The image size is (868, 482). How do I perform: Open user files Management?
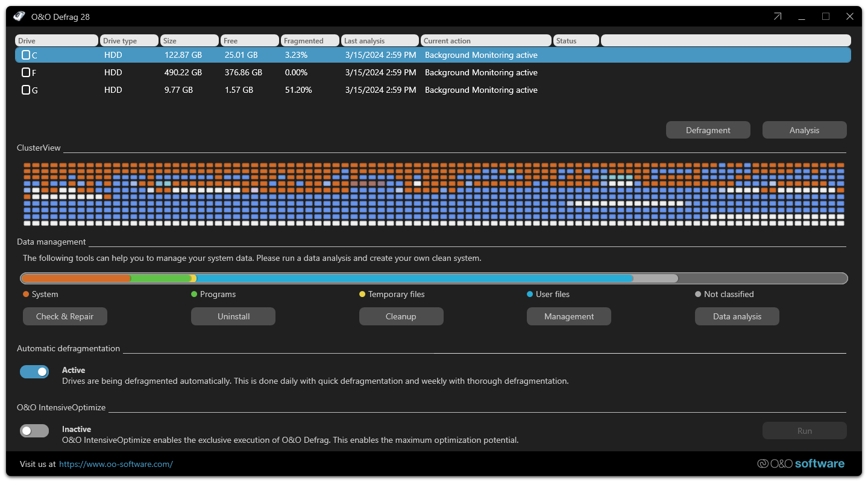point(569,316)
